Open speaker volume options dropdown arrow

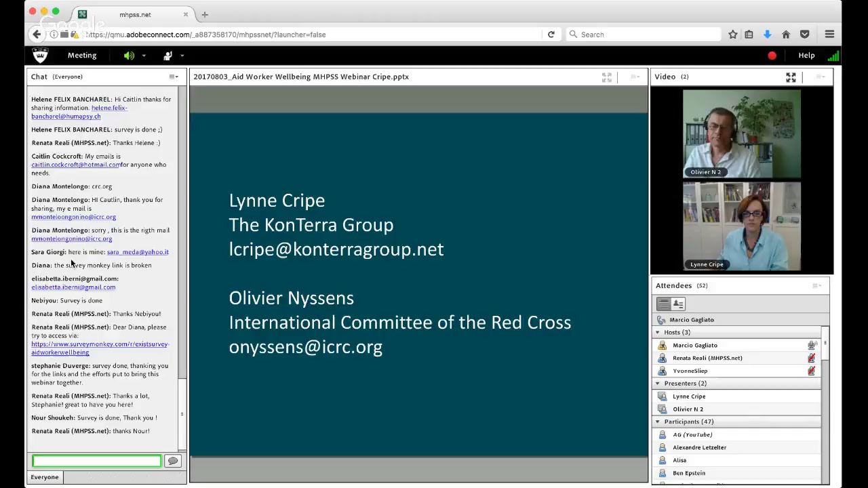[x=144, y=56]
